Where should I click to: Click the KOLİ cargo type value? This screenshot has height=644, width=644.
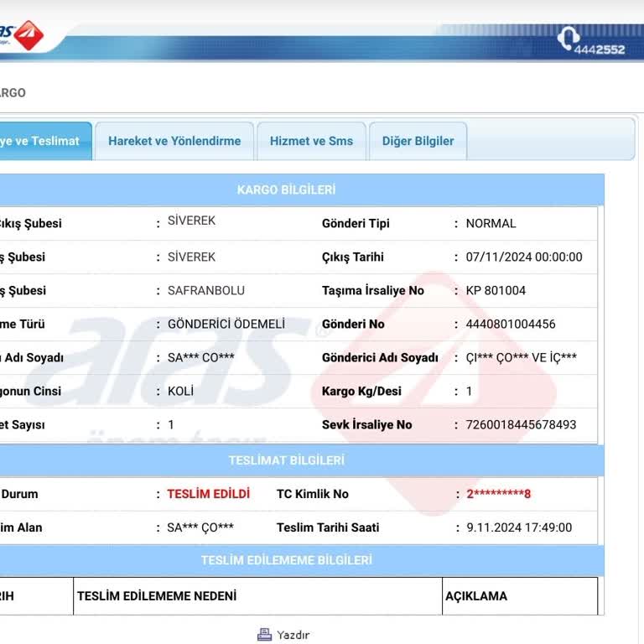(180, 391)
